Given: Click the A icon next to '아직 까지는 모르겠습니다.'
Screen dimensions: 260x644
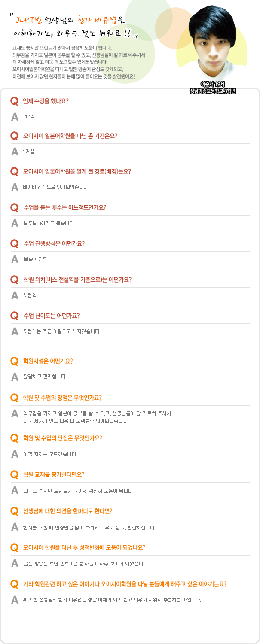Looking at the screenshot, I should 15,454.
